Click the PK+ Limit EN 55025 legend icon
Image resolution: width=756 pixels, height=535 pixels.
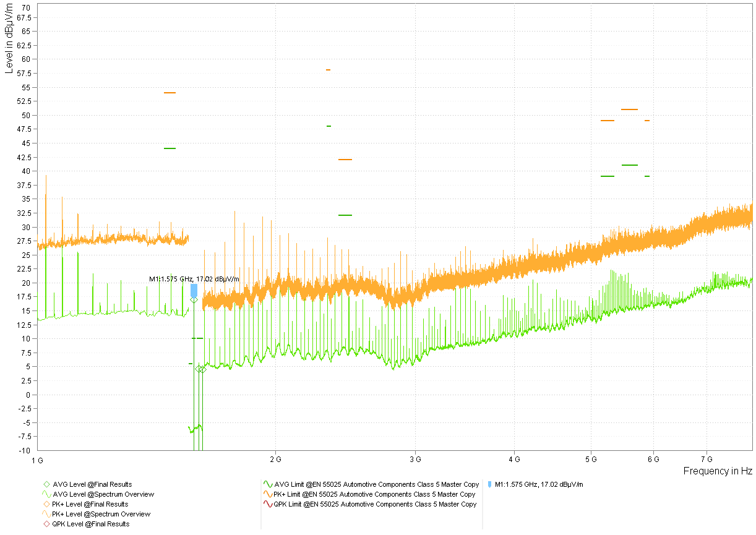pyautogui.click(x=267, y=494)
